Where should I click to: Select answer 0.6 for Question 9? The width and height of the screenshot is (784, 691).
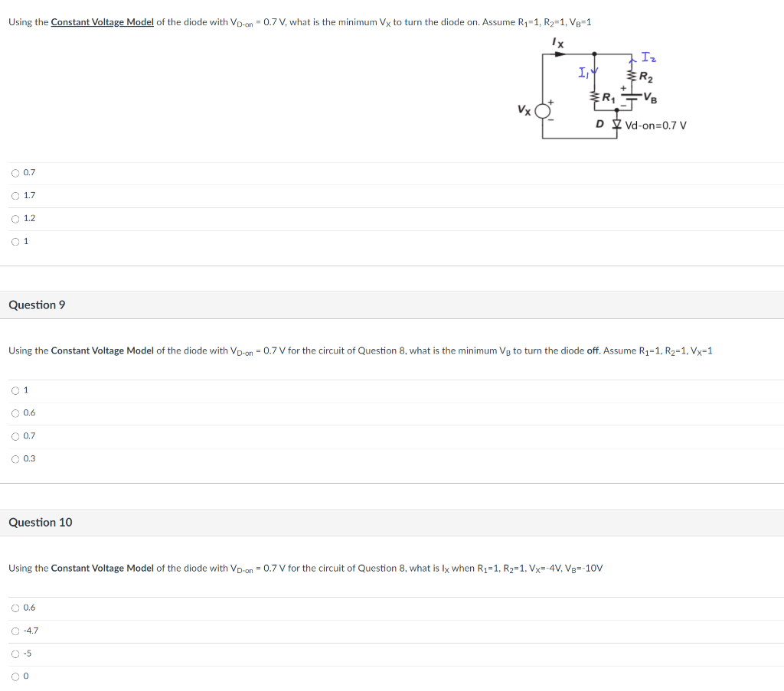coord(15,412)
